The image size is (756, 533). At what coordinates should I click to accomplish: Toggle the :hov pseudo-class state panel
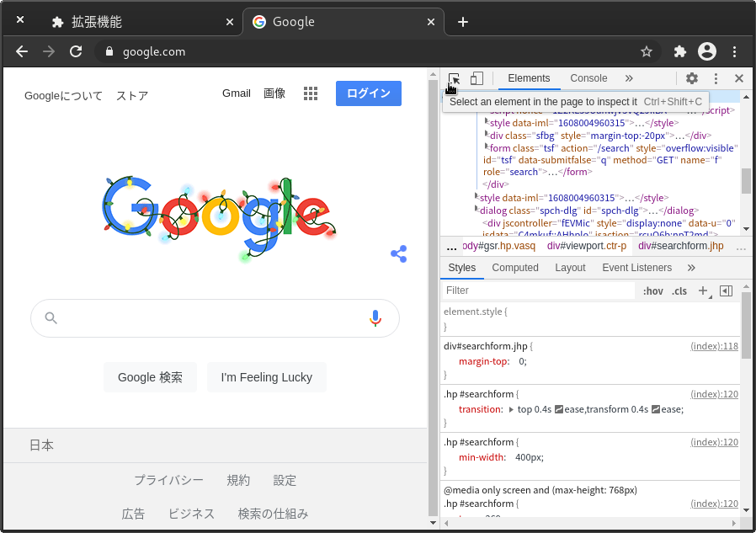(653, 290)
